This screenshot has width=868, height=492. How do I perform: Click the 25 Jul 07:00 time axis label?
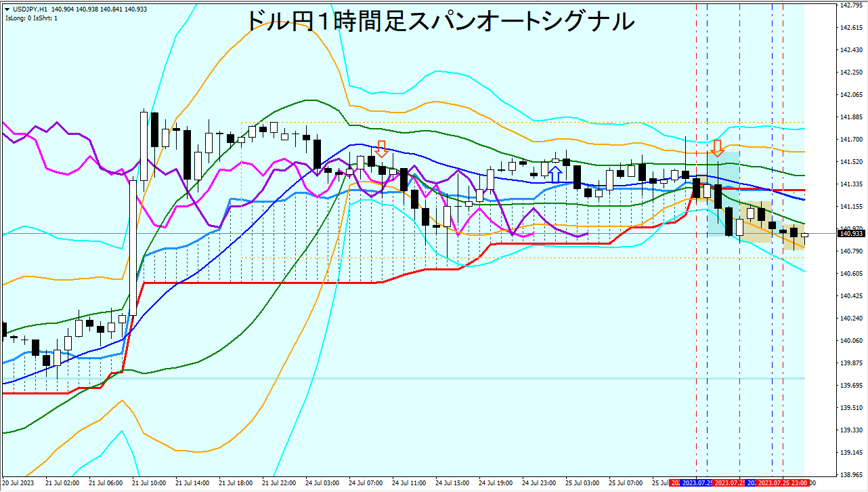pyautogui.click(x=626, y=483)
